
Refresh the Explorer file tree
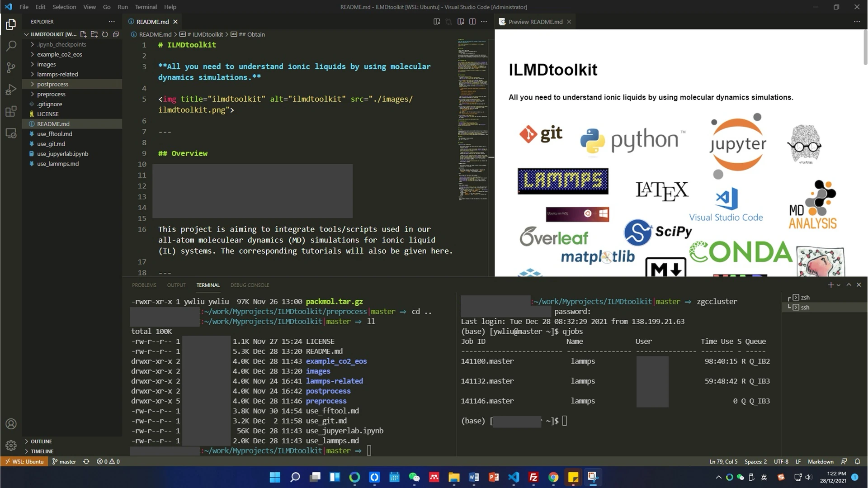pos(105,34)
